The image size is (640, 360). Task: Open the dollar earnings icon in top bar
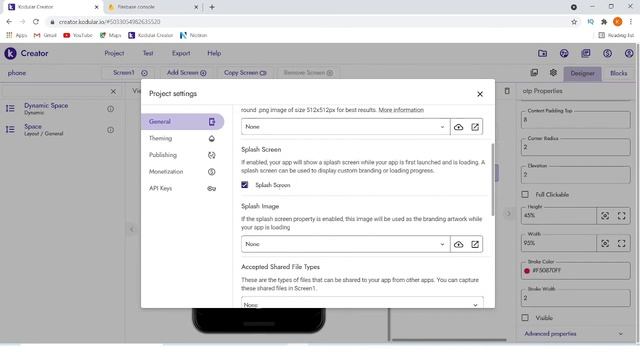tap(607, 53)
